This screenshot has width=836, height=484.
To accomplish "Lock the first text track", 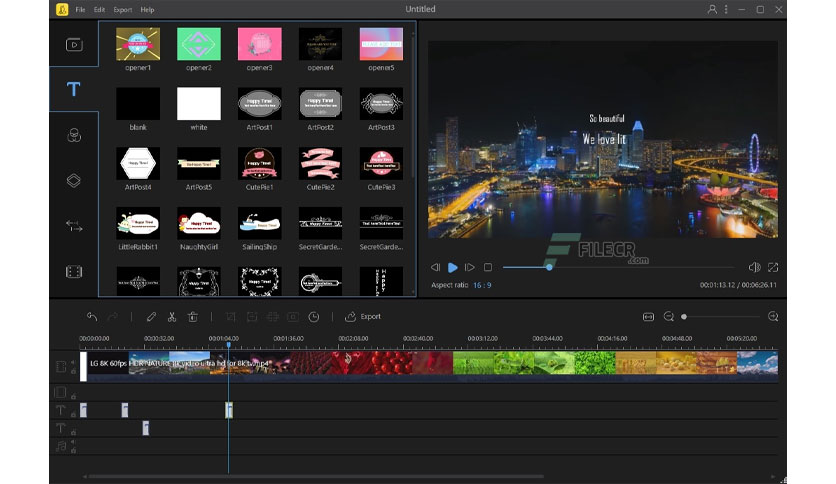I will pos(74,414).
